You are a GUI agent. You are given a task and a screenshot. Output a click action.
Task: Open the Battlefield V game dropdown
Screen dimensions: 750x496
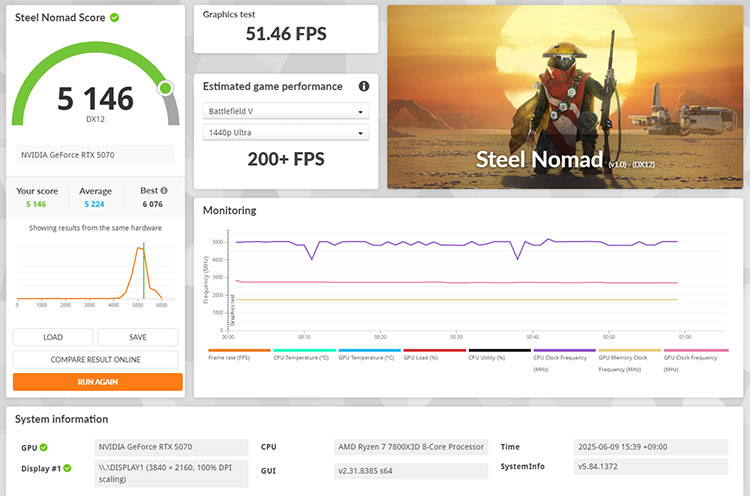pyautogui.click(x=286, y=111)
